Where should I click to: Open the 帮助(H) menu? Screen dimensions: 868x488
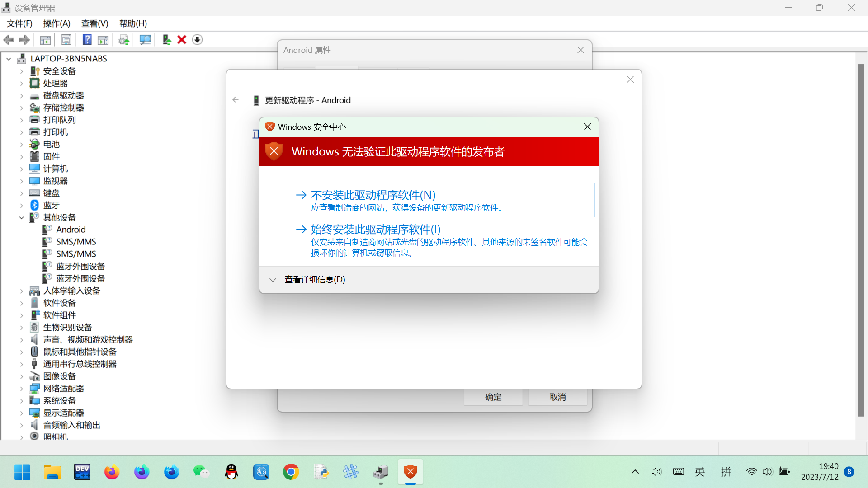click(x=133, y=23)
